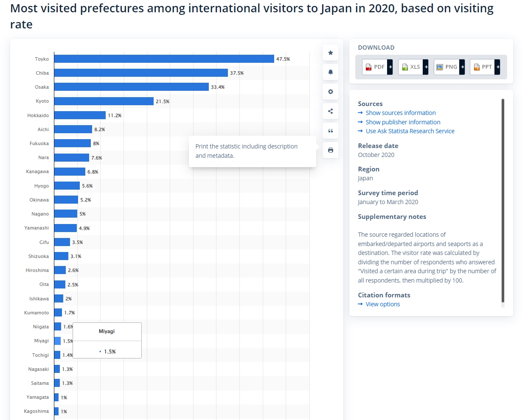The image size is (525, 420).
Task: Download the statistic as XLS
Action: (x=411, y=67)
